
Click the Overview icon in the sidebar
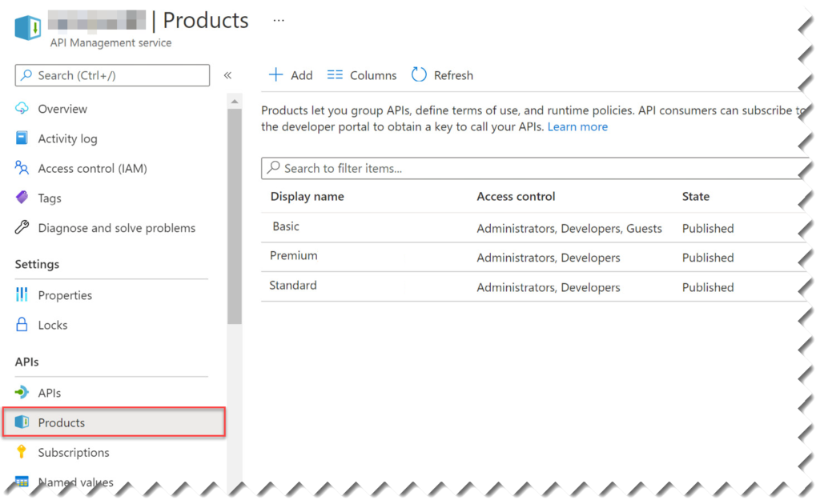(x=23, y=109)
